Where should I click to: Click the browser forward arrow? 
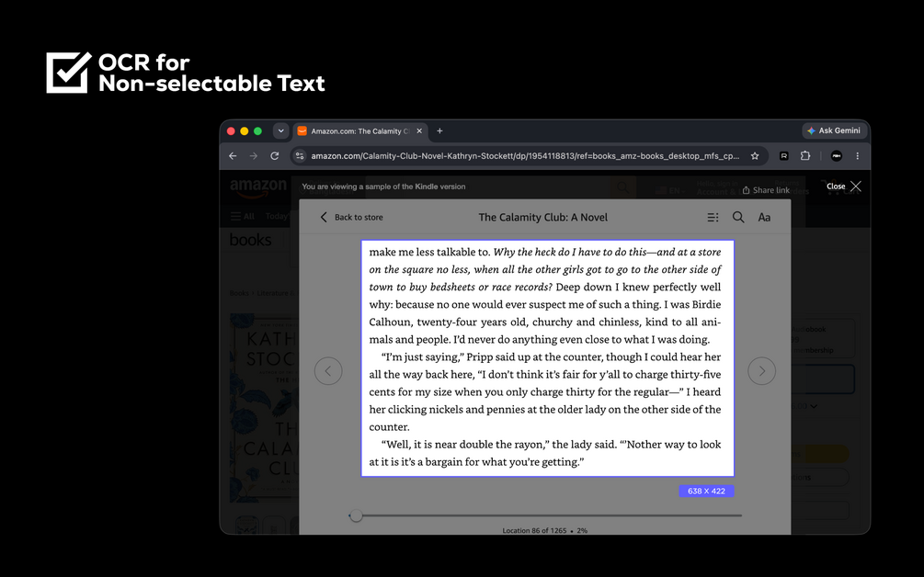254,156
